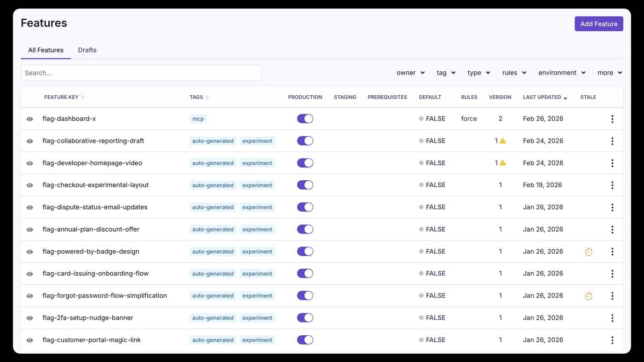Click the Search features input field
644x362 pixels.
point(141,73)
